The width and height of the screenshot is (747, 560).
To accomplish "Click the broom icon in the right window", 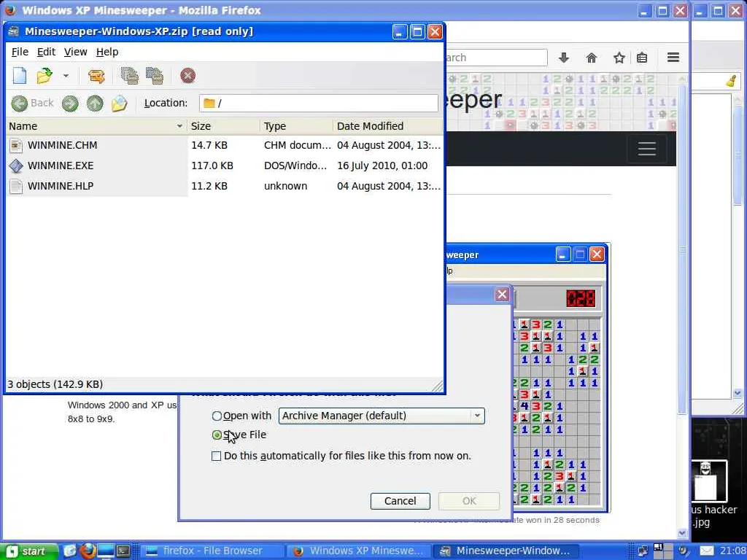I will [732, 81].
